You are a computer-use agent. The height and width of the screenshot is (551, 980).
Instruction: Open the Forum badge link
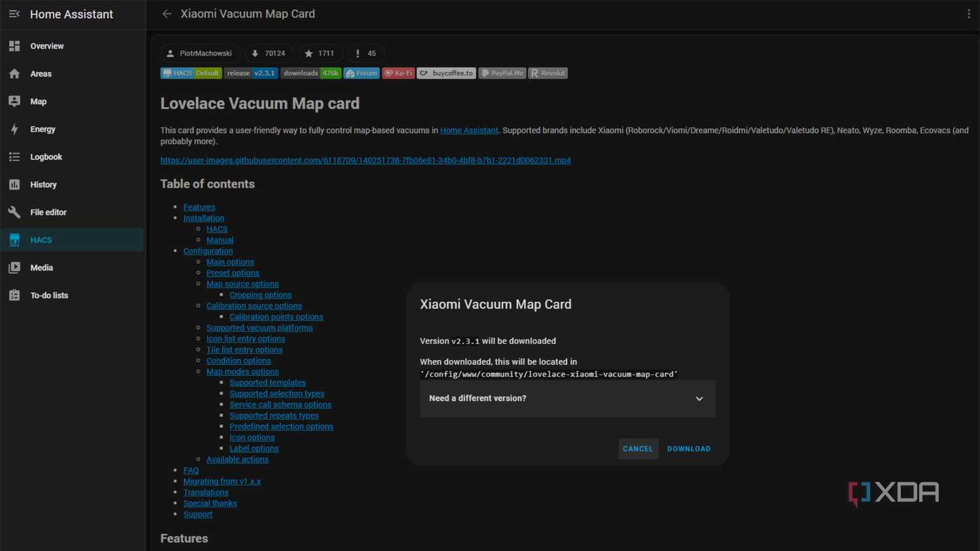[x=362, y=73]
